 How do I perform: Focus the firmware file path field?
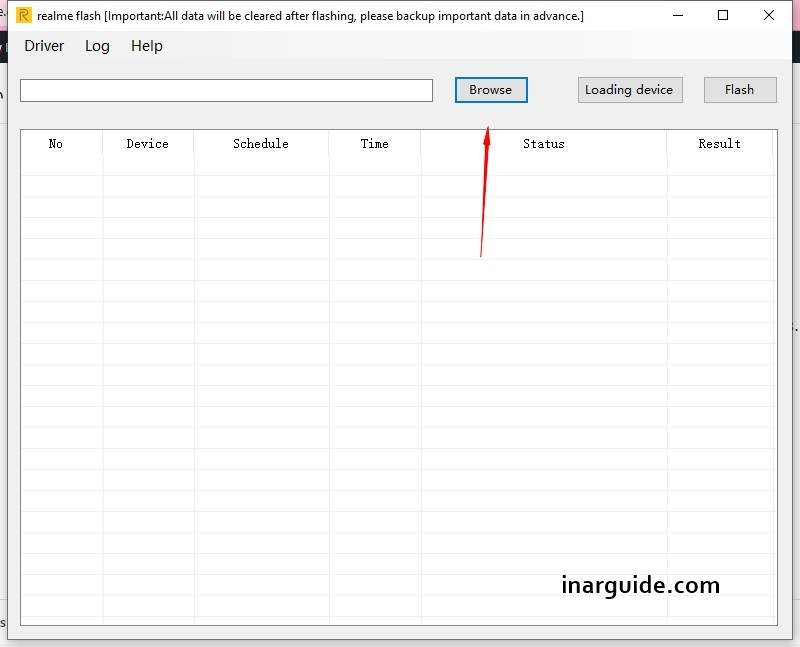pyautogui.click(x=227, y=90)
